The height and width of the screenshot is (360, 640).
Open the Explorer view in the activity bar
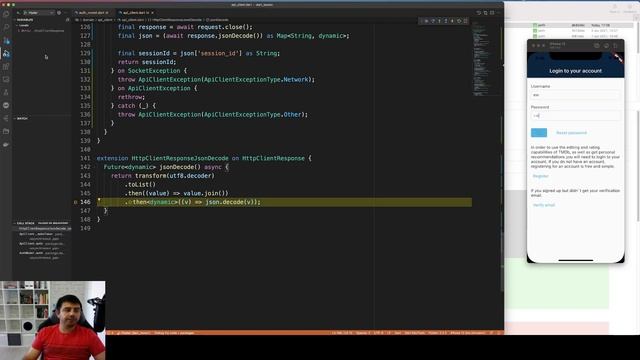pos(6,14)
